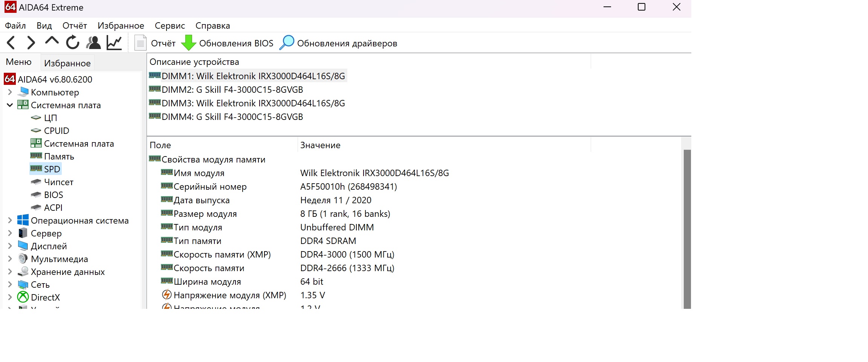Click the Память memory icon in tree

[36, 156]
